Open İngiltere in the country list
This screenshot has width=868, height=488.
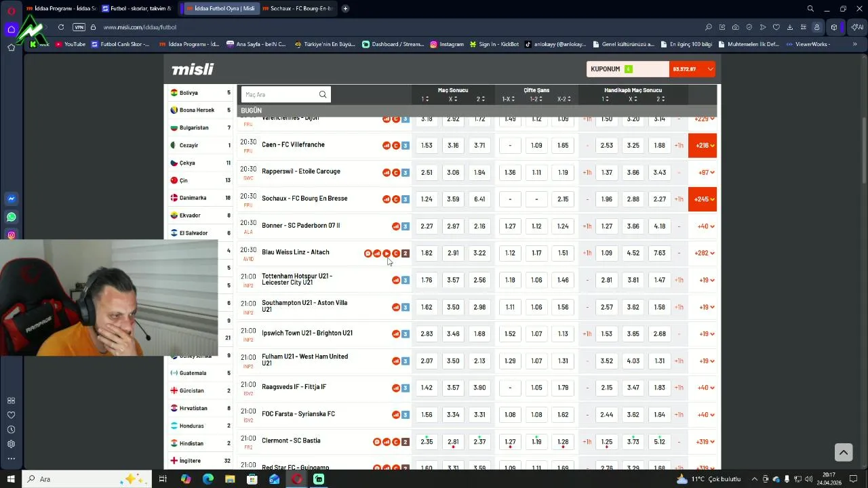pyautogui.click(x=201, y=461)
